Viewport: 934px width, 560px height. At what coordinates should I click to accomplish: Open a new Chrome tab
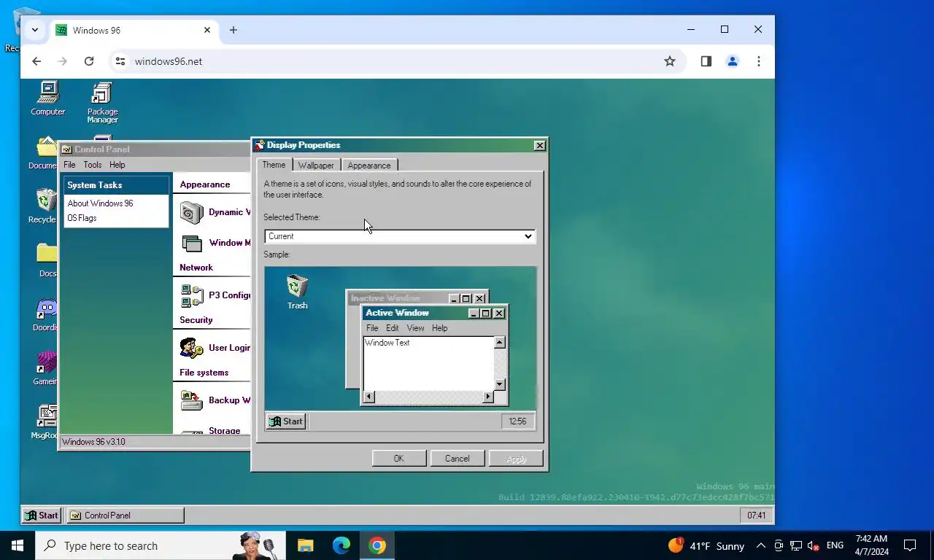coord(233,30)
